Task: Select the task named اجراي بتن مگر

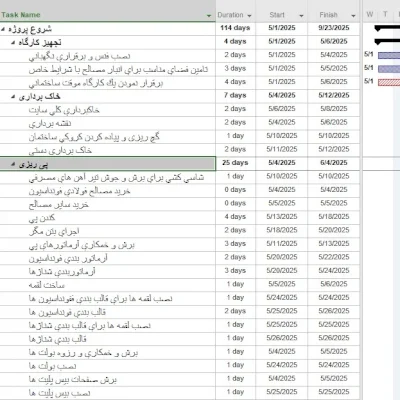Action: [54, 231]
